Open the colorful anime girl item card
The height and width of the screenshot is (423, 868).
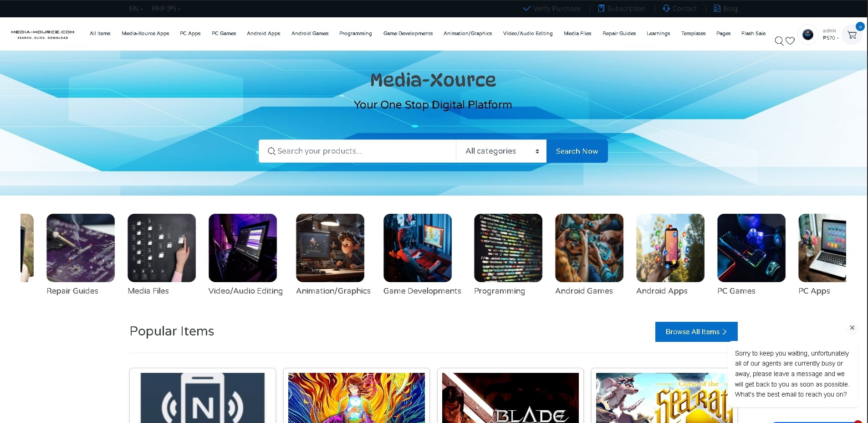coord(357,396)
